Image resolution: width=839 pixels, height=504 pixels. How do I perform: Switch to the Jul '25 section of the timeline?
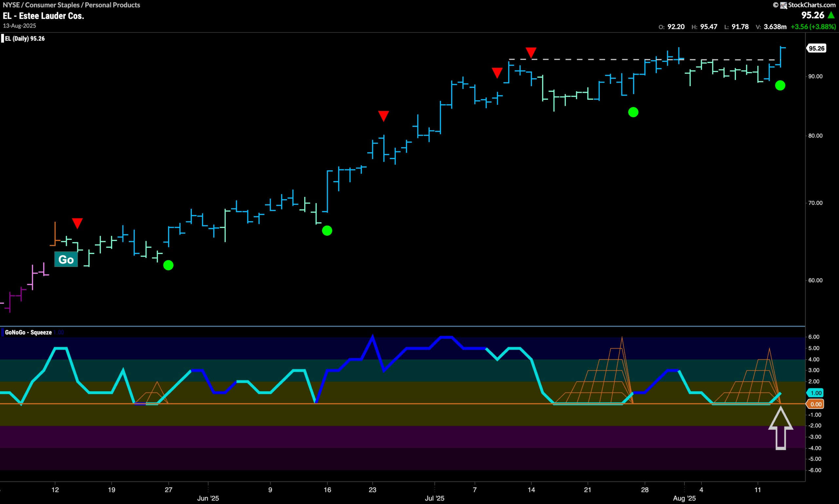434,498
